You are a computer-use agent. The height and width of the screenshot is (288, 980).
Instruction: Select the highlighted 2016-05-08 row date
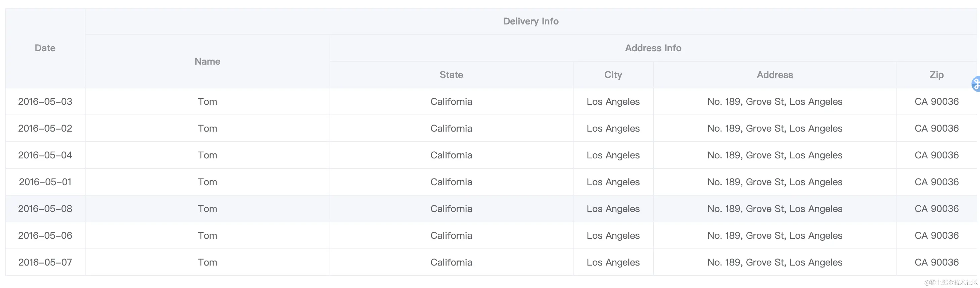point(45,209)
